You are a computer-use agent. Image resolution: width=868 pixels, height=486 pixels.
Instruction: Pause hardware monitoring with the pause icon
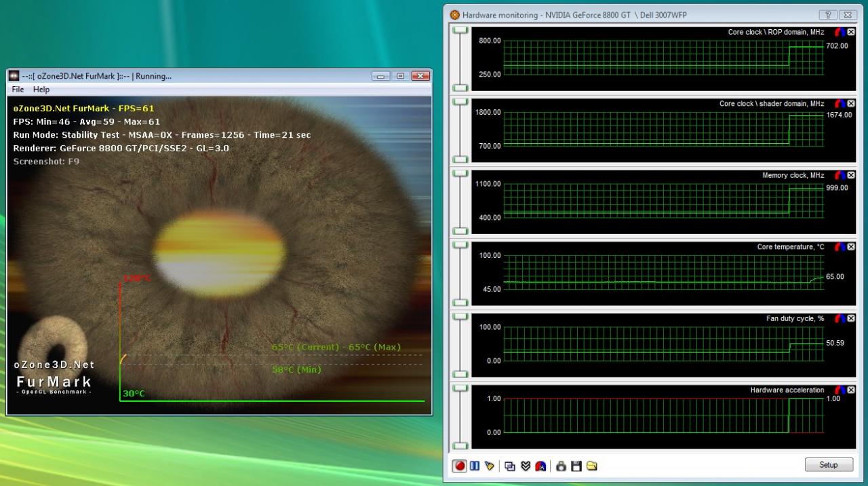(475, 466)
